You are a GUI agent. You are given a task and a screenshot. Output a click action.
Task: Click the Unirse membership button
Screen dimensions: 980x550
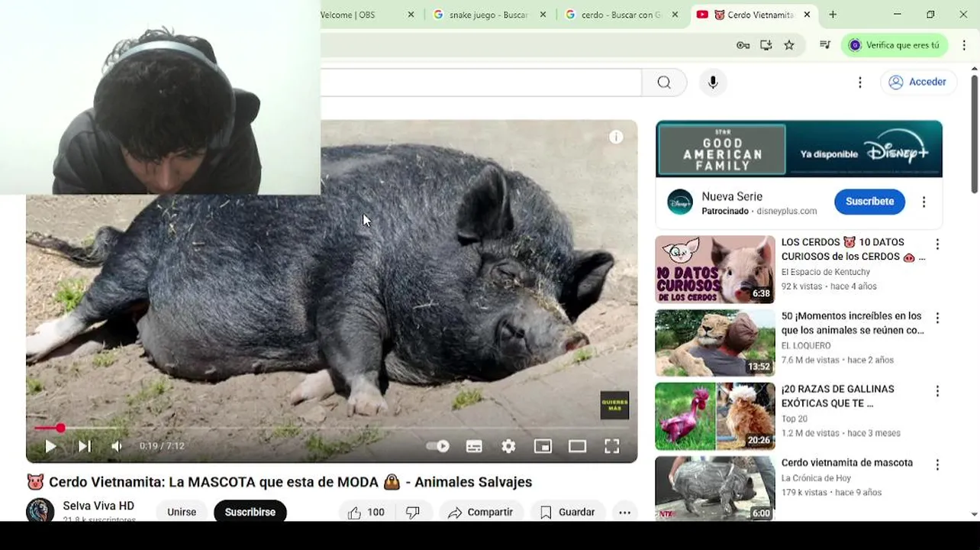pos(182,512)
